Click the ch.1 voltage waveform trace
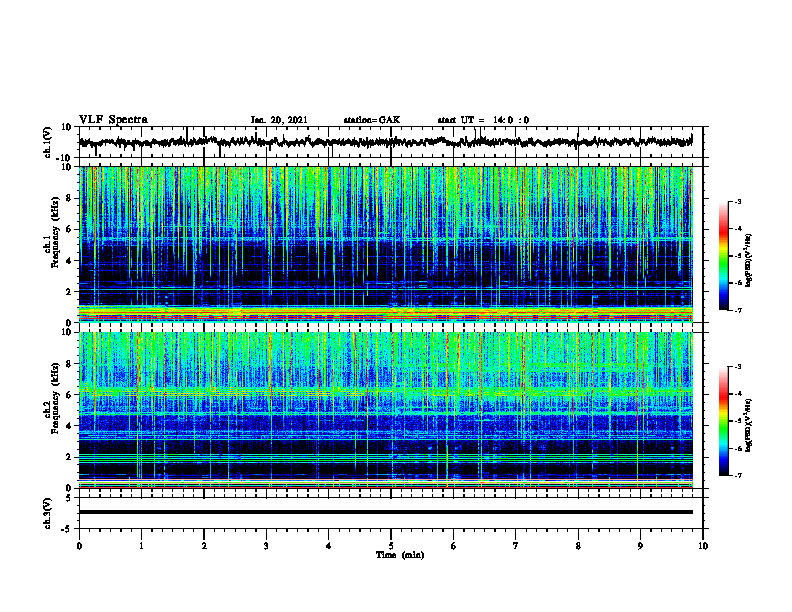This screenshot has width=792, height=612. pyautogui.click(x=385, y=142)
